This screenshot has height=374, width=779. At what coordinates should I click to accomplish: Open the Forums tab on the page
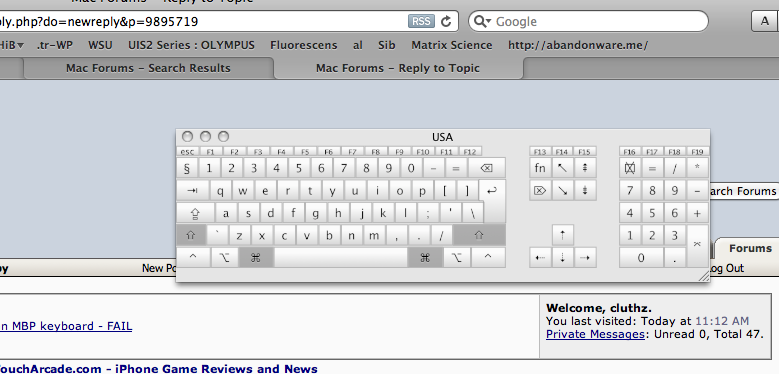click(x=750, y=248)
